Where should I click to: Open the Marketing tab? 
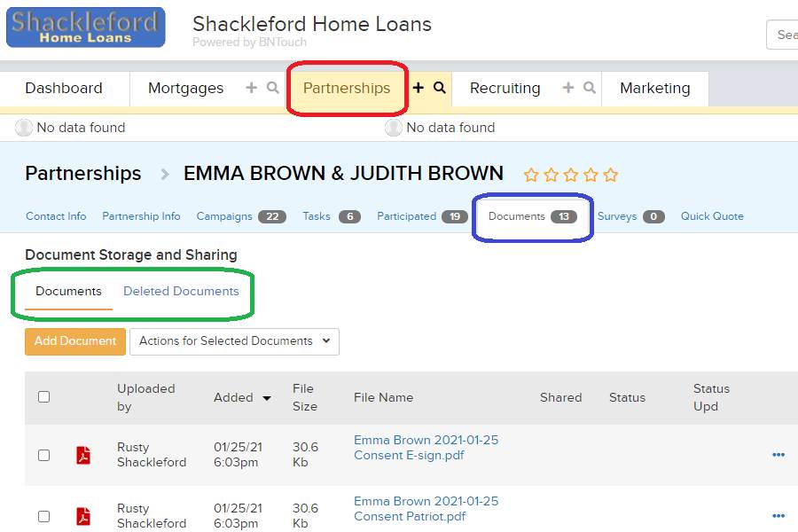655,88
